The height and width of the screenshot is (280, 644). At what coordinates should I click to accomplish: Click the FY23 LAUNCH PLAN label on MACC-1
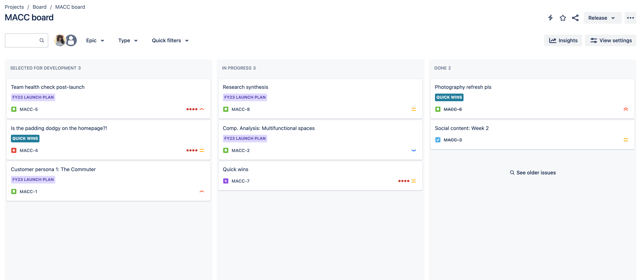click(33, 179)
